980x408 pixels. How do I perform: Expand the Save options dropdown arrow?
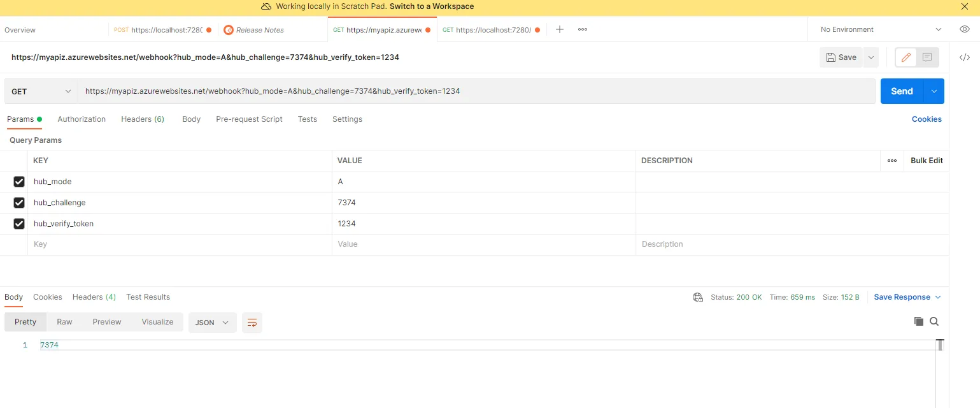(870, 57)
